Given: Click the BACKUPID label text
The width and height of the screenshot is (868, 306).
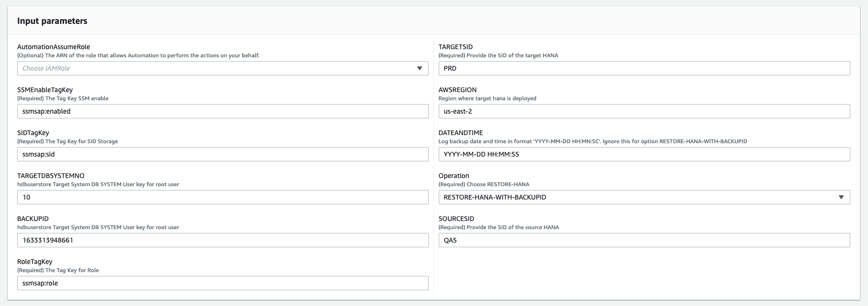Looking at the screenshot, I should pyautogui.click(x=33, y=219).
